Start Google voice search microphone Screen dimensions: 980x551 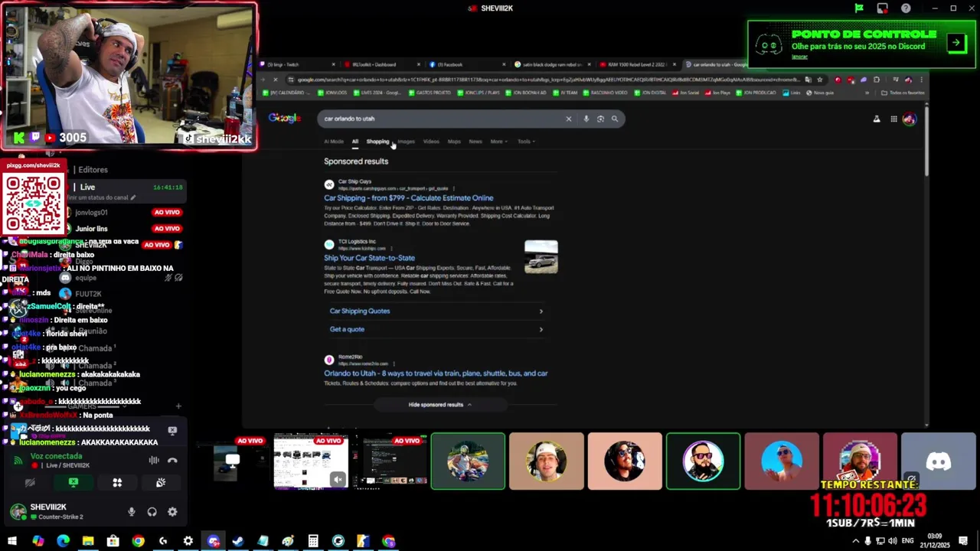tap(586, 119)
